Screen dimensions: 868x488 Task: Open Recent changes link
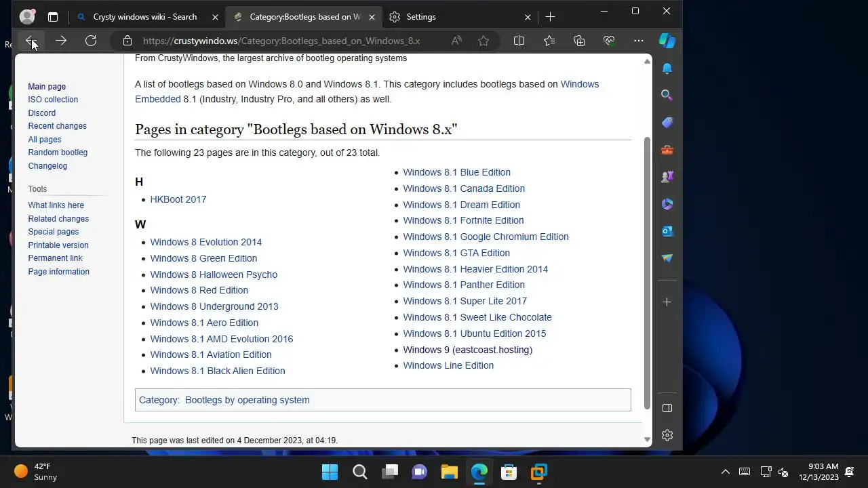(57, 126)
